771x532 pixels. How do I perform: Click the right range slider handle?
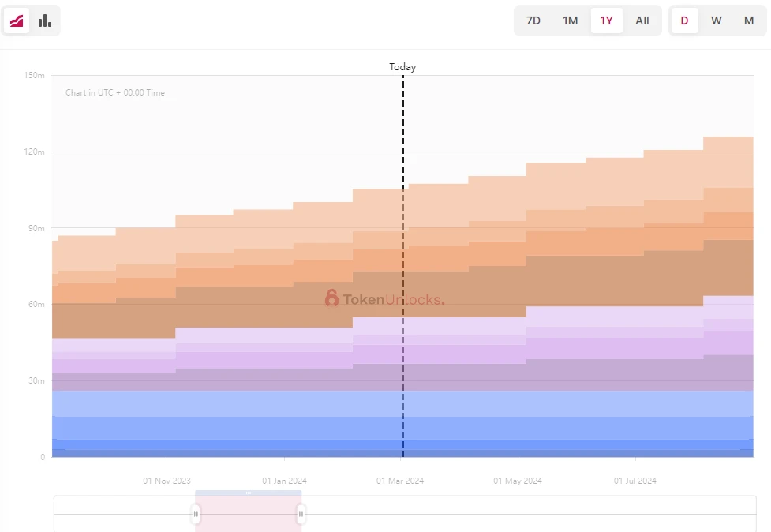[301, 515]
